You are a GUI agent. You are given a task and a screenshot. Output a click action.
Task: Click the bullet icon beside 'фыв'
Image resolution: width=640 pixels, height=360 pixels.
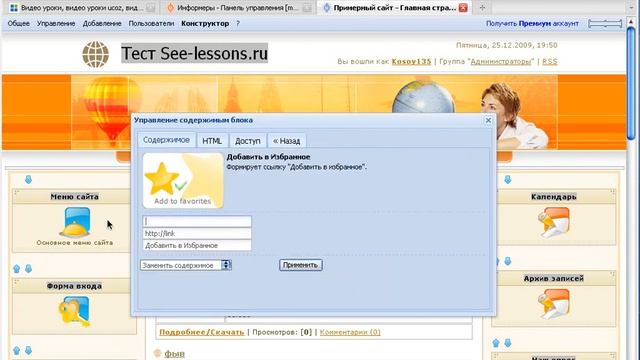158,353
